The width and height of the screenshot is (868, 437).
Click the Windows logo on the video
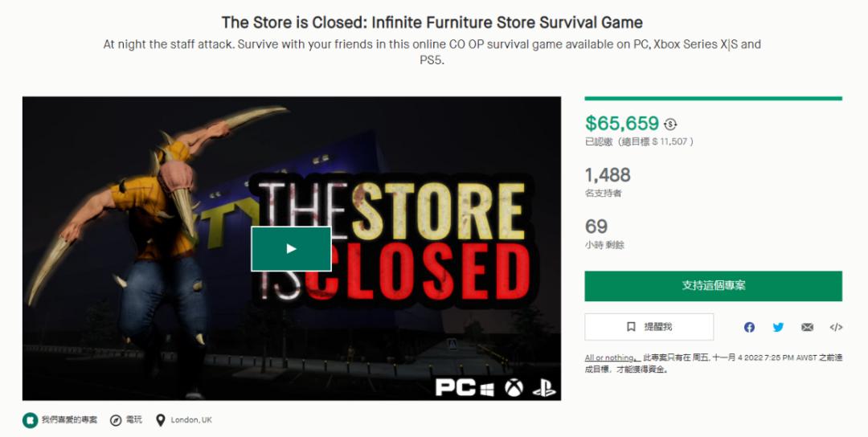pos(487,388)
